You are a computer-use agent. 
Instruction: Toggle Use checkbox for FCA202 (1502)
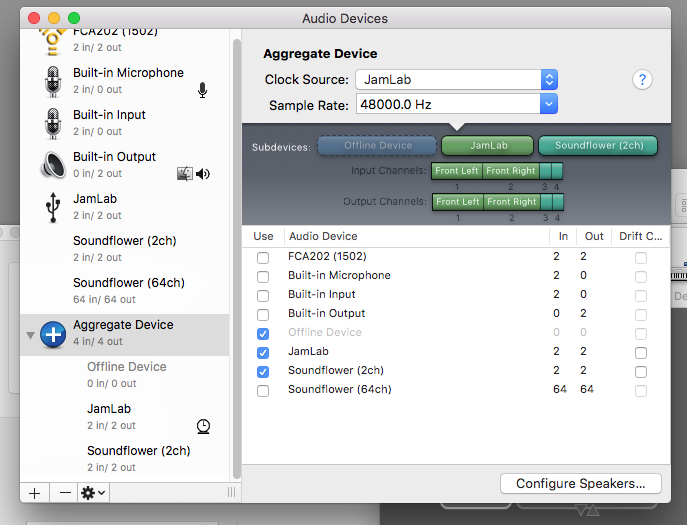click(x=263, y=258)
